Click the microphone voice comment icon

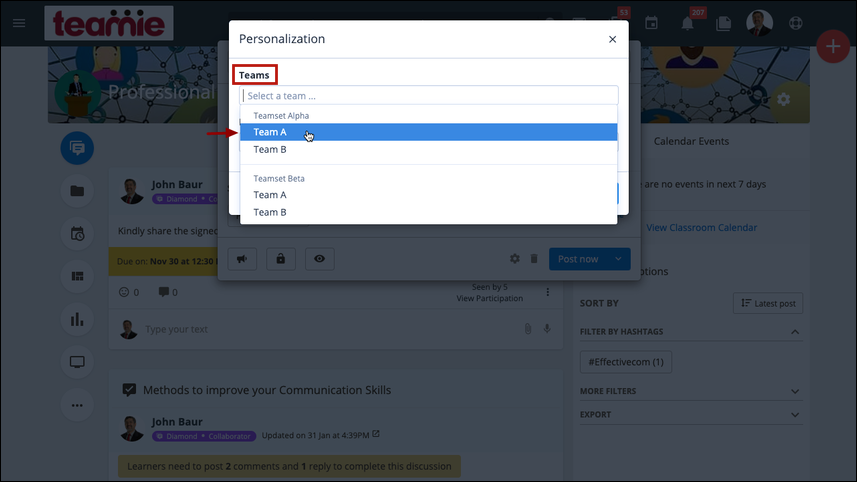(547, 328)
